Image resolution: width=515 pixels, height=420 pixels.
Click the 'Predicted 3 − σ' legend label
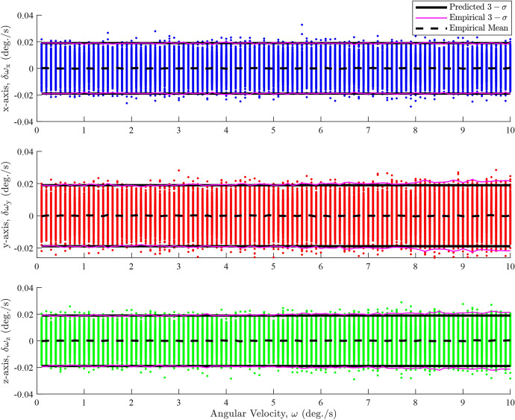[478, 7]
